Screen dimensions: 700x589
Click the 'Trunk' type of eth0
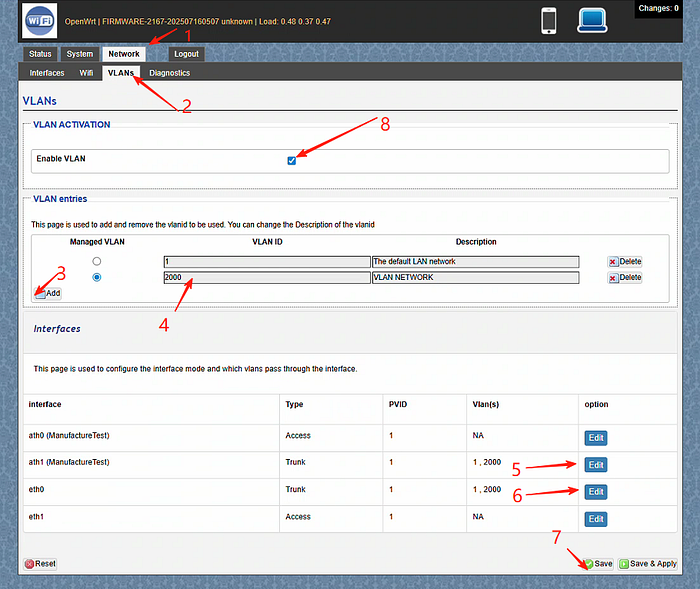coord(296,489)
